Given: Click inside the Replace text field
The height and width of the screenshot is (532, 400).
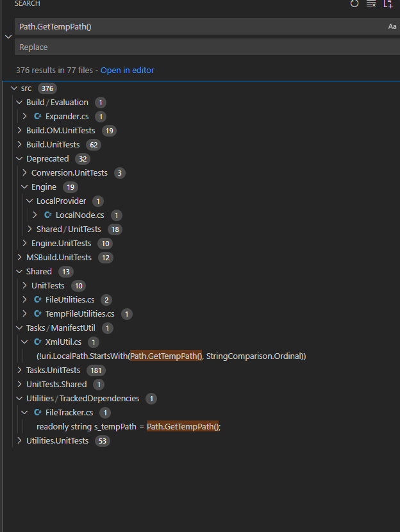Looking at the screenshot, I should 128,47.
